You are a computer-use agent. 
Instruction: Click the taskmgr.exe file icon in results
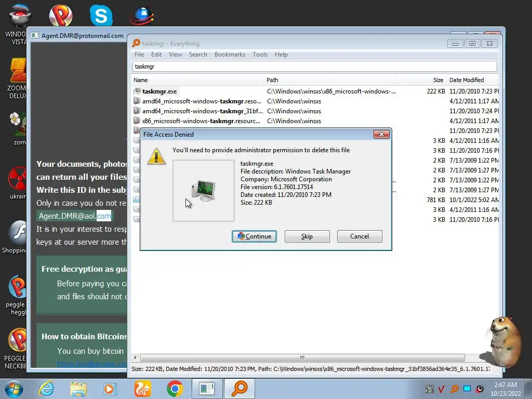pyautogui.click(x=137, y=91)
